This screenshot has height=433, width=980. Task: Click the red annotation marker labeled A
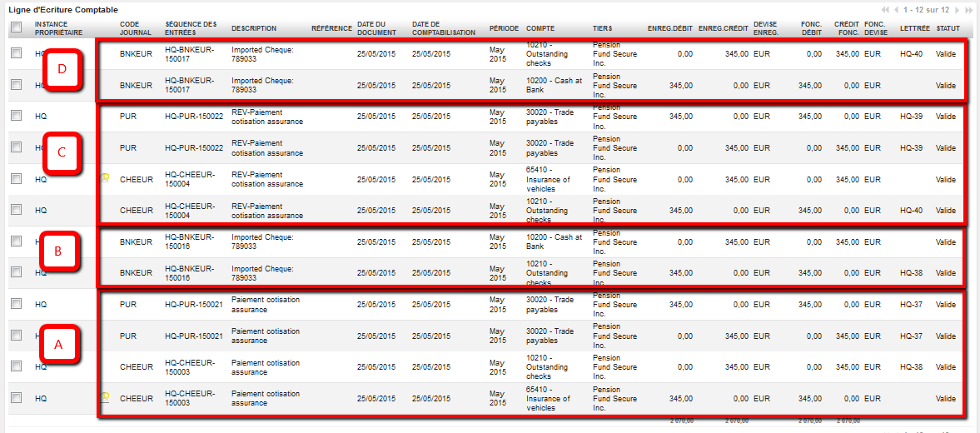point(58,343)
